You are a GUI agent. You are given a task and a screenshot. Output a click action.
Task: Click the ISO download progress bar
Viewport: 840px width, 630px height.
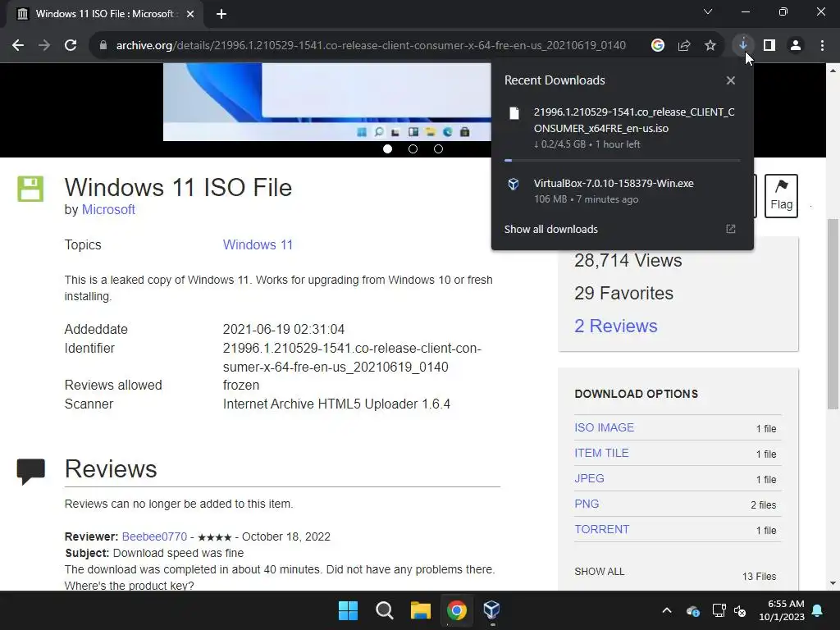623,160
